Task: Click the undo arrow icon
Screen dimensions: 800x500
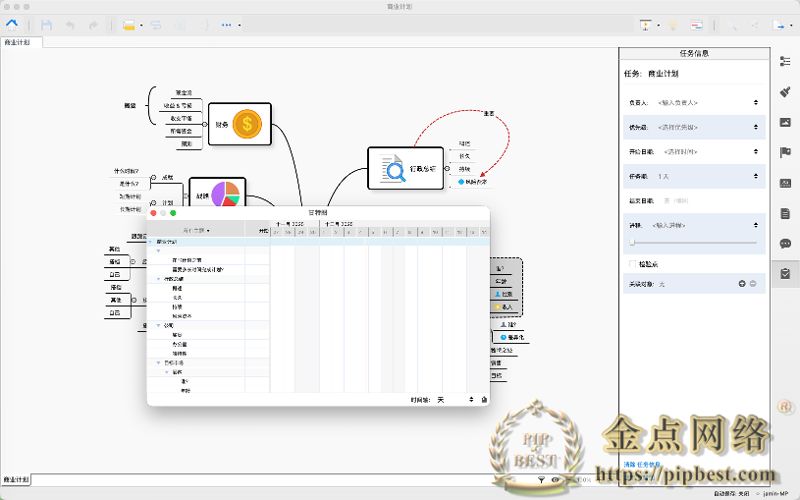Action: pos(70,25)
